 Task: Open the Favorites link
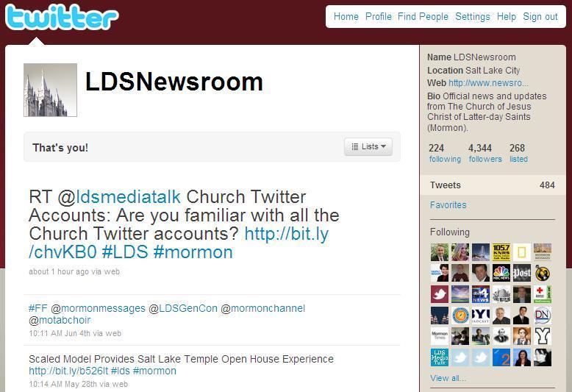448,205
